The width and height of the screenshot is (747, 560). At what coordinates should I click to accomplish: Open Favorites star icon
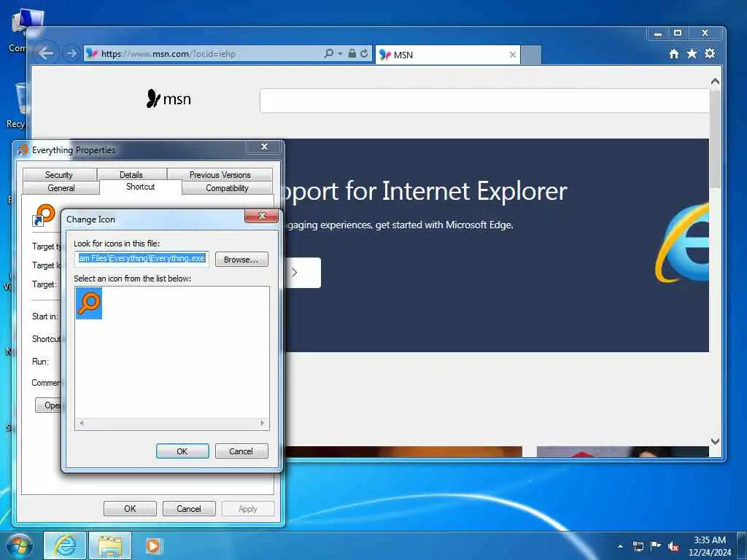point(692,54)
